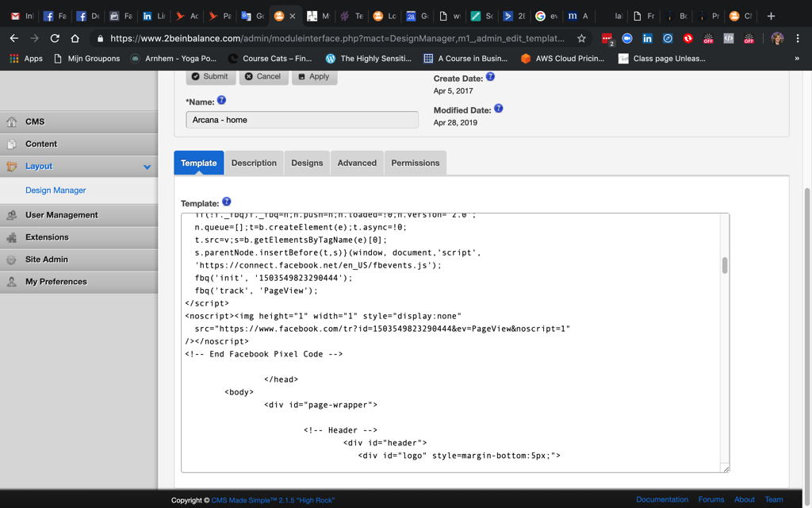Click the Name field containing Arcana - home
Image resolution: width=812 pixels, height=508 pixels.
click(x=301, y=120)
